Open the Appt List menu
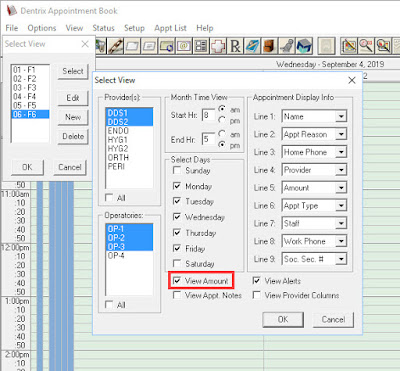This screenshot has height=371, width=400. coord(170,28)
